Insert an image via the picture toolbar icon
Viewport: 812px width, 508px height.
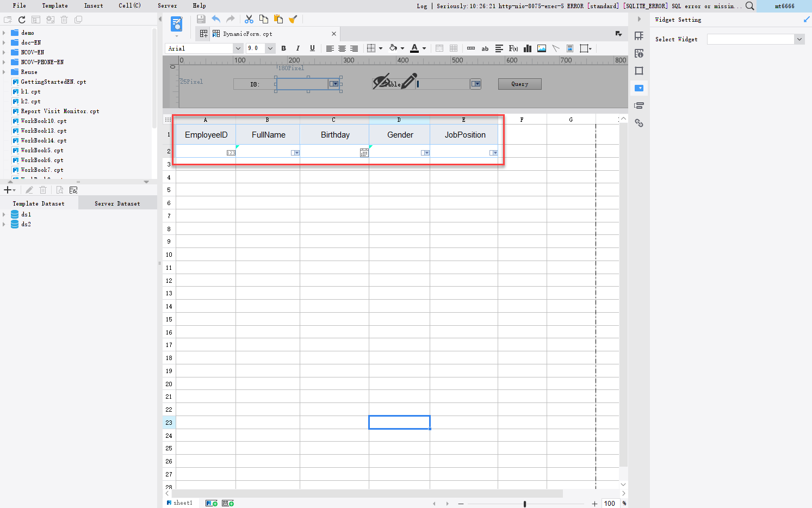(541, 48)
